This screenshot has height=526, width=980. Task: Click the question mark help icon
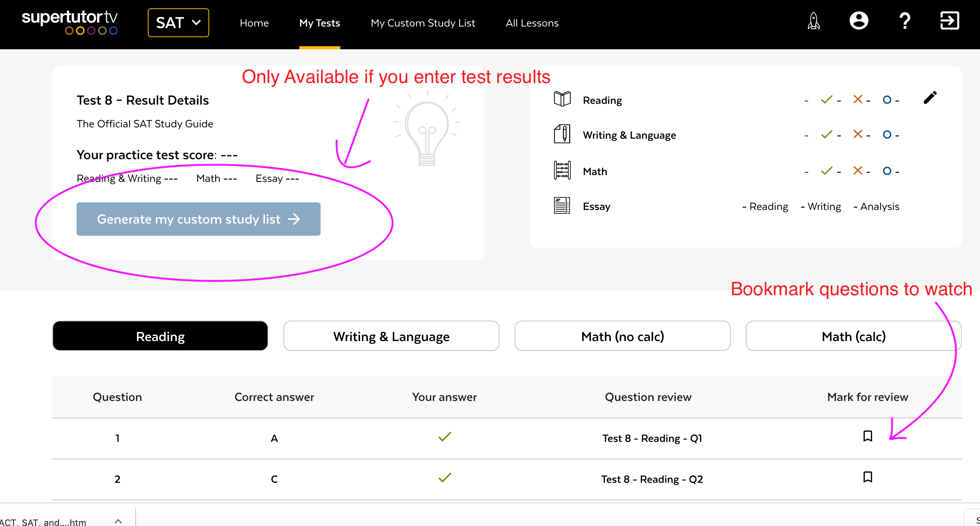905,21
